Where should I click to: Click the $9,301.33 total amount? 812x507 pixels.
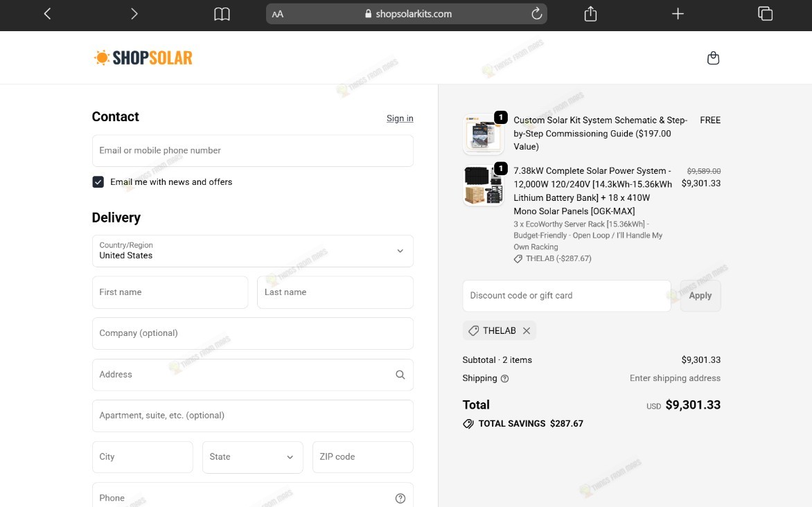693,405
